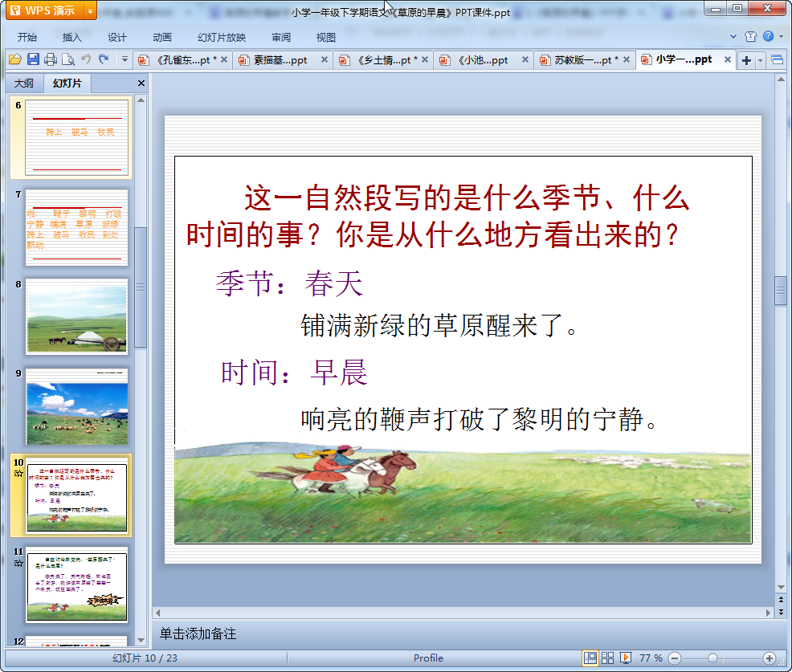Open dropdown next to new tab plus
The width and height of the screenshot is (792, 672).
(760, 60)
